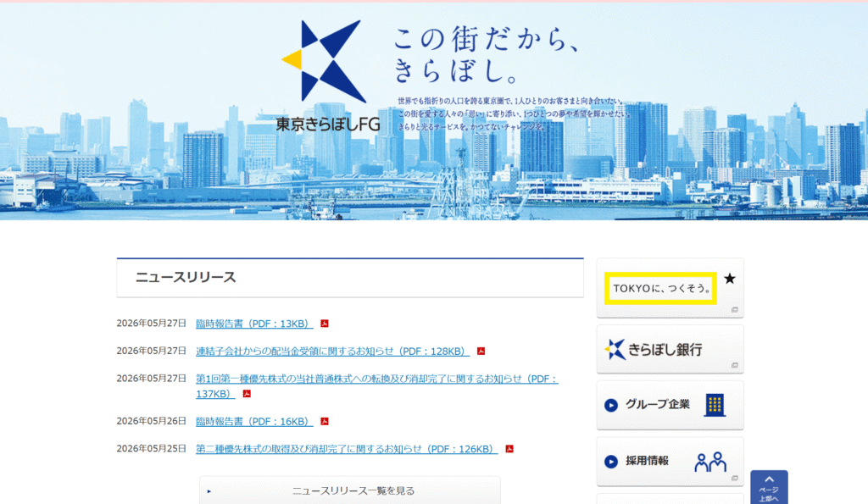This screenshot has height=504, width=868.
Task: Click the Tokyo Kiraboshi FG logo
Action: tap(328, 76)
